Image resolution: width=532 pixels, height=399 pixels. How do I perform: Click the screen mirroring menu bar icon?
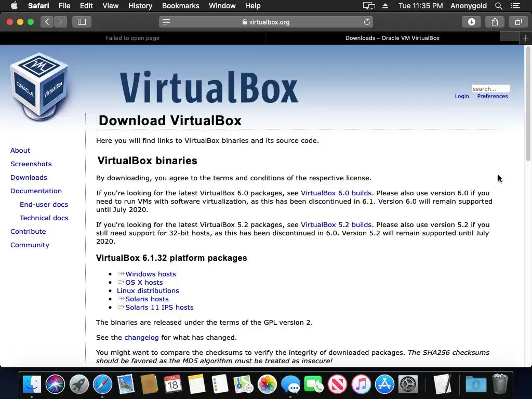click(x=369, y=6)
